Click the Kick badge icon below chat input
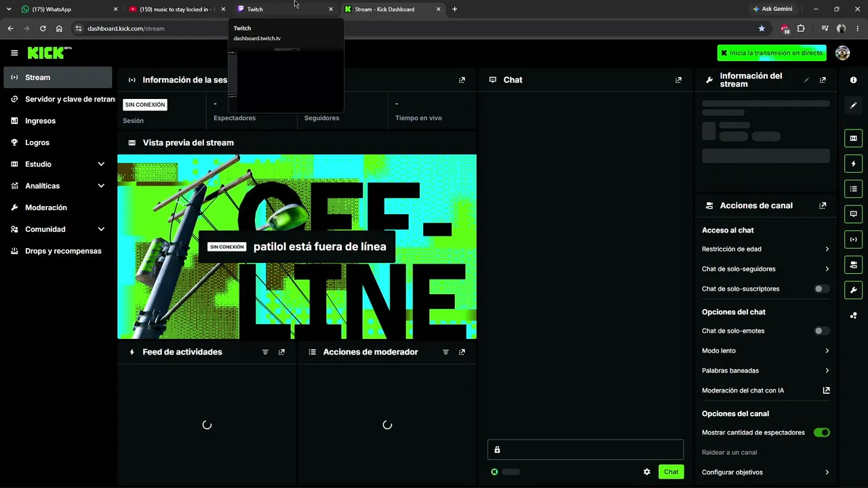This screenshot has width=868, height=488. click(494, 472)
